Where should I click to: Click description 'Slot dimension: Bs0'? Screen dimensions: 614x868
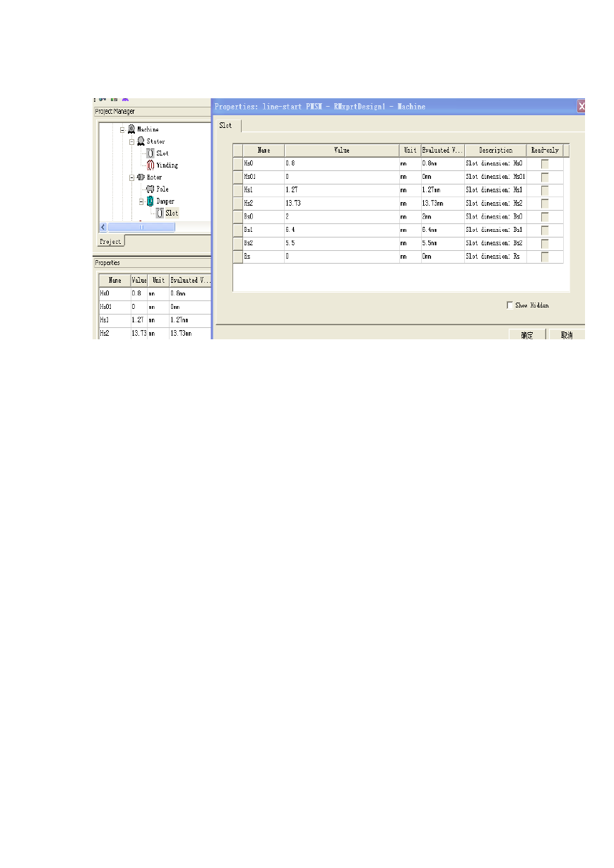[x=494, y=217]
